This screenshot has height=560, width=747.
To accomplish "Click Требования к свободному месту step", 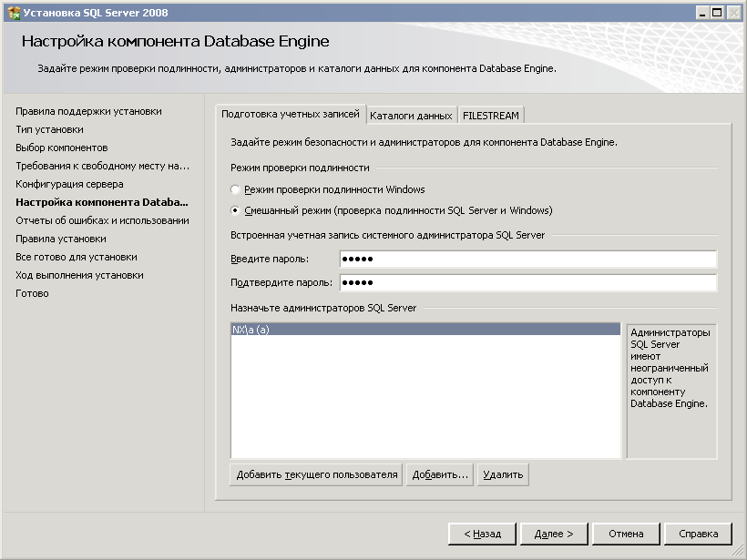I will point(102,166).
